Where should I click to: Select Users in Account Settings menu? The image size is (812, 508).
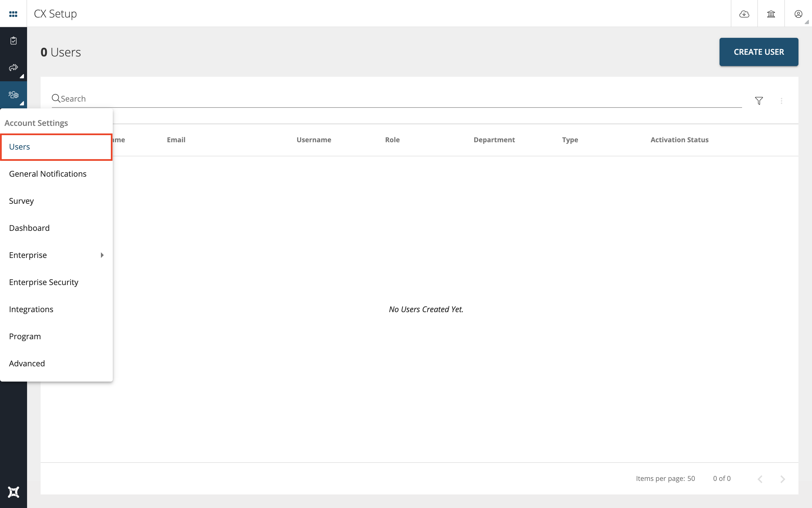click(56, 147)
